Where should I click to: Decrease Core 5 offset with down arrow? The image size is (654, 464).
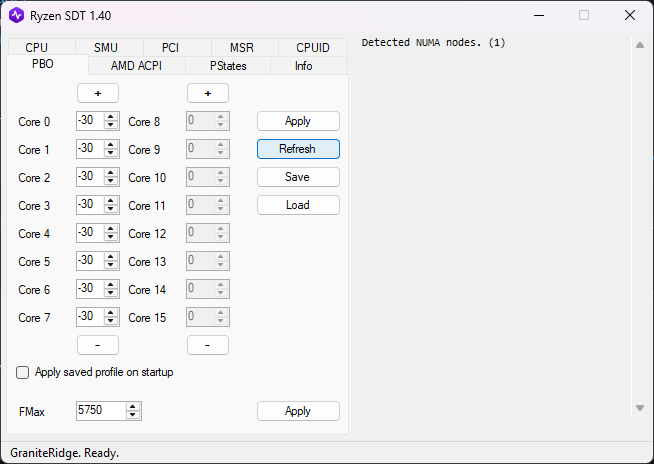[111, 265]
